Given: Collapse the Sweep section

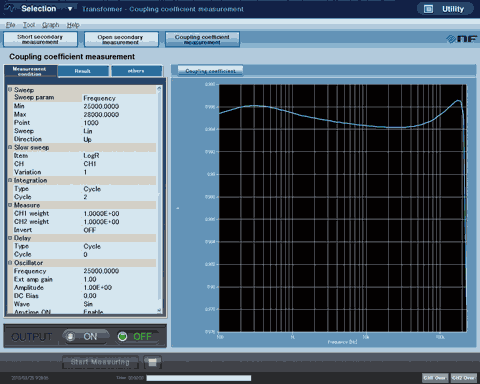Looking at the screenshot, I should [10, 89].
